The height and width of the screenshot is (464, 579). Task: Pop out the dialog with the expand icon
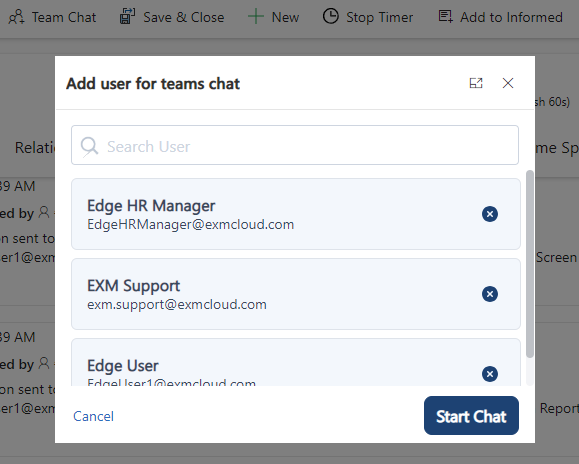click(476, 83)
